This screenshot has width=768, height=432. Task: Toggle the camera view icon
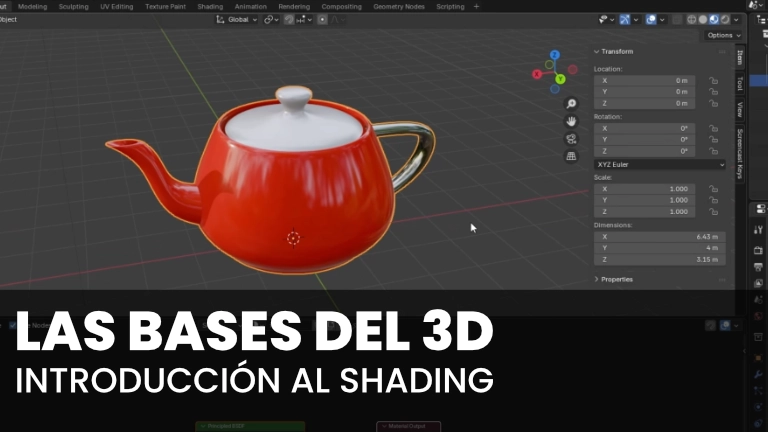571,138
